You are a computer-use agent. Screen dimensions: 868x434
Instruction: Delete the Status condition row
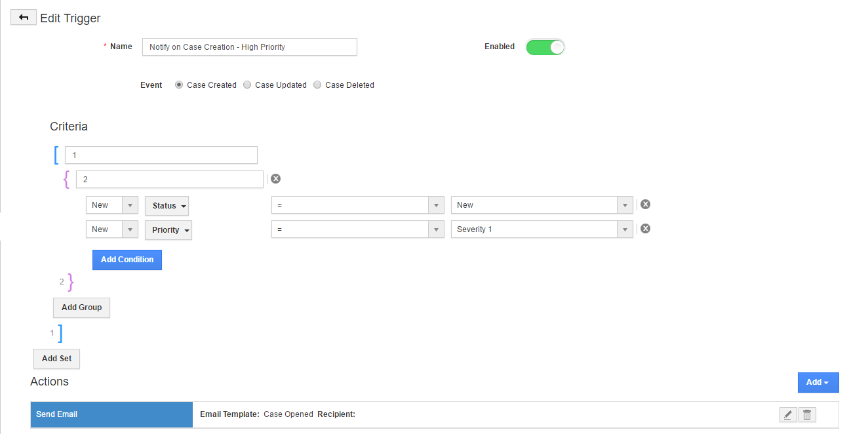coord(645,205)
